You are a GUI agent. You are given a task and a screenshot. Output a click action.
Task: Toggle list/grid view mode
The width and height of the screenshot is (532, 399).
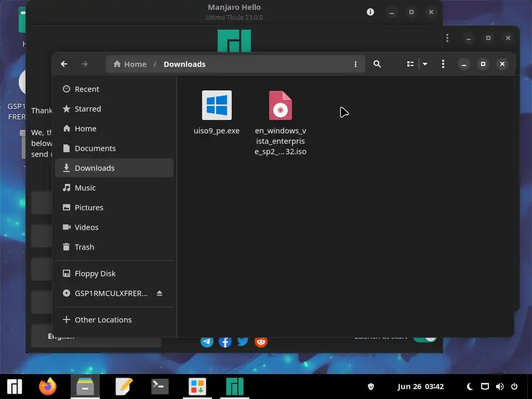pyautogui.click(x=410, y=64)
